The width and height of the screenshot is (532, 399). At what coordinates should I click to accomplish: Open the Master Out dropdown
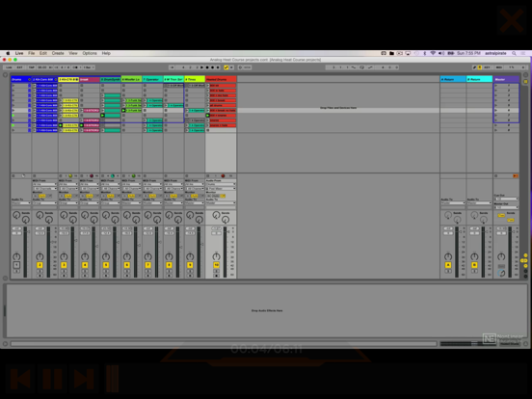(x=506, y=207)
